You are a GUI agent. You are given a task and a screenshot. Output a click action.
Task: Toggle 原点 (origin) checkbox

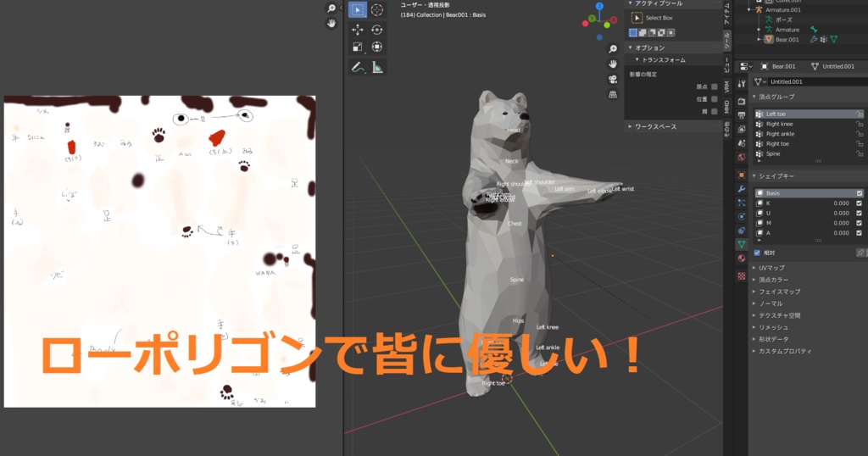tap(714, 87)
